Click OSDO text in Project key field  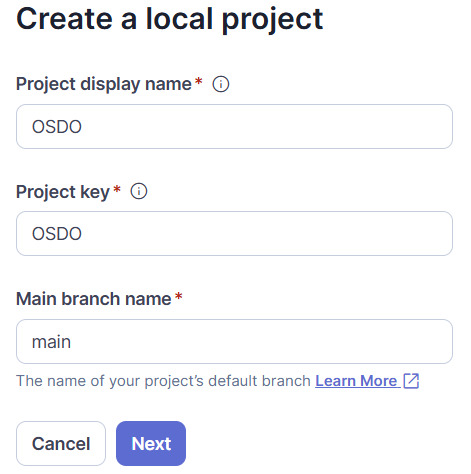(x=57, y=234)
